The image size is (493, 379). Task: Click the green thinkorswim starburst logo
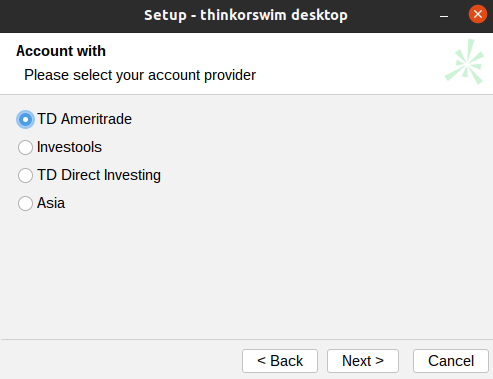[465, 62]
